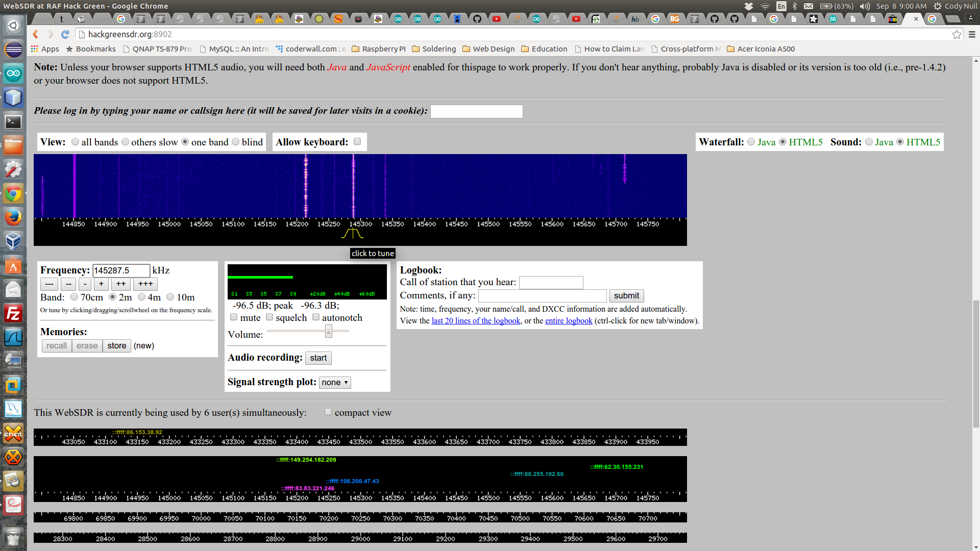Bookmark this page with the star
The image size is (980, 551).
tap(957, 34)
